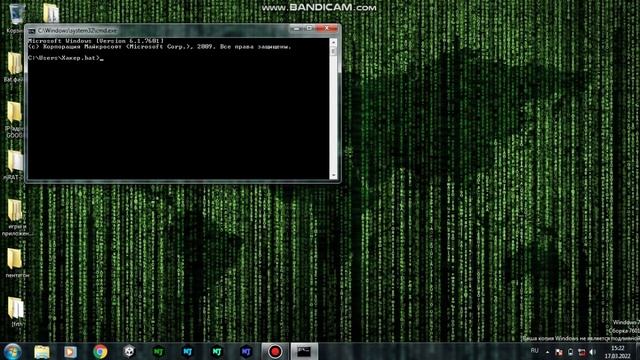This screenshot has height=360, width=640.
Task: Select the njRAT folder on the desktop
Action: click(14, 165)
